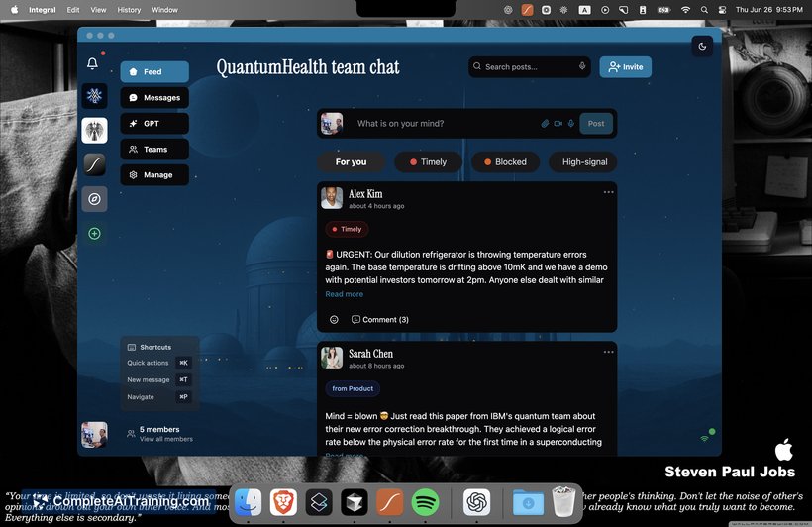Viewport: 812px width, 527px height.
Task: Open the Edit menu in menu bar
Action: click(x=73, y=9)
